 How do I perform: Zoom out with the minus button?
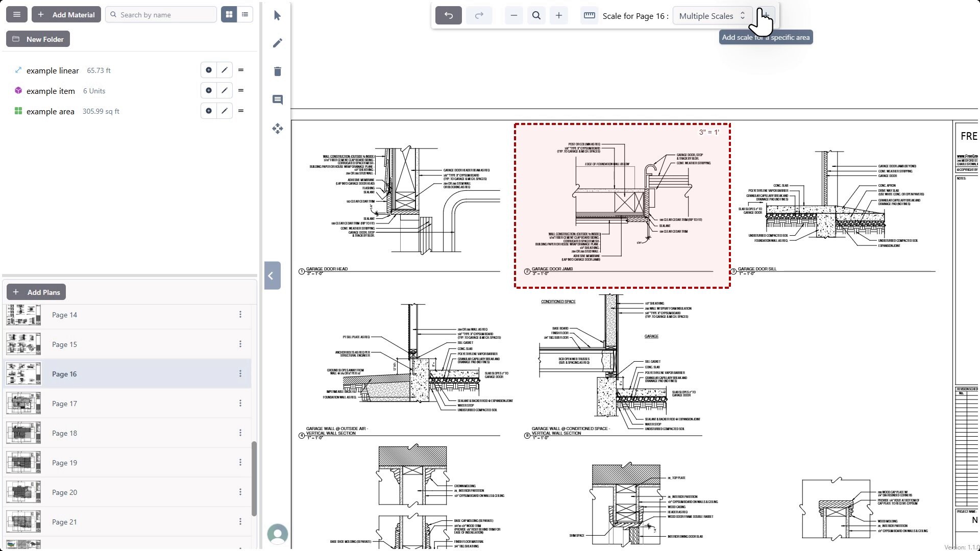click(514, 15)
